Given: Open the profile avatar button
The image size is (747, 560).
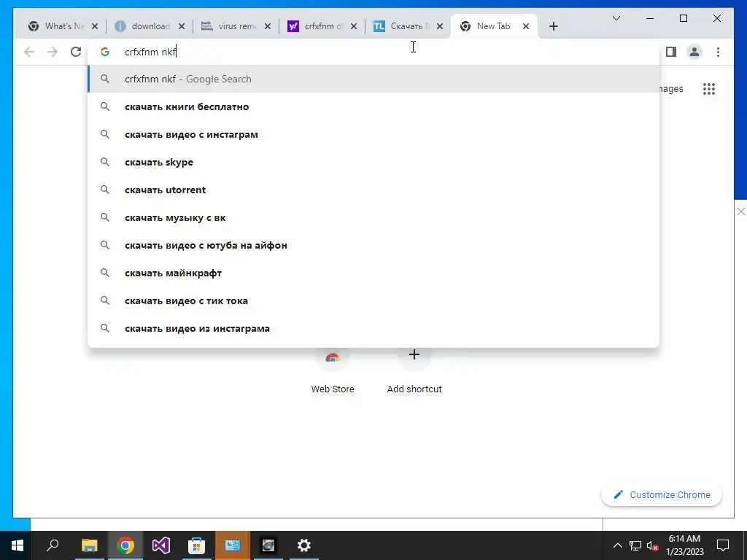Looking at the screenshot, I should click(x=694, y=52).
